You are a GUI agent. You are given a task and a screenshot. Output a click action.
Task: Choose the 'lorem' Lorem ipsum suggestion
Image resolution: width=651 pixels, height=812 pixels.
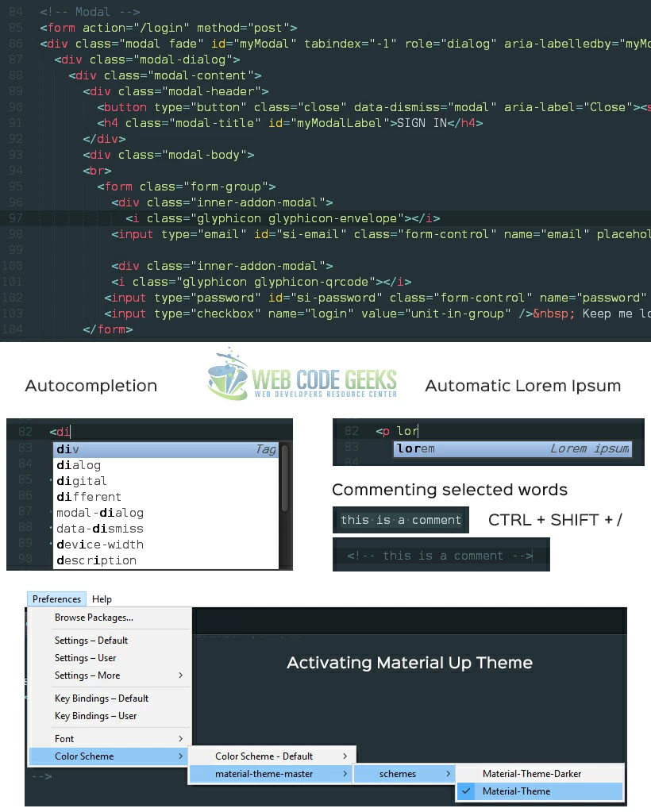tap(513, 448)
